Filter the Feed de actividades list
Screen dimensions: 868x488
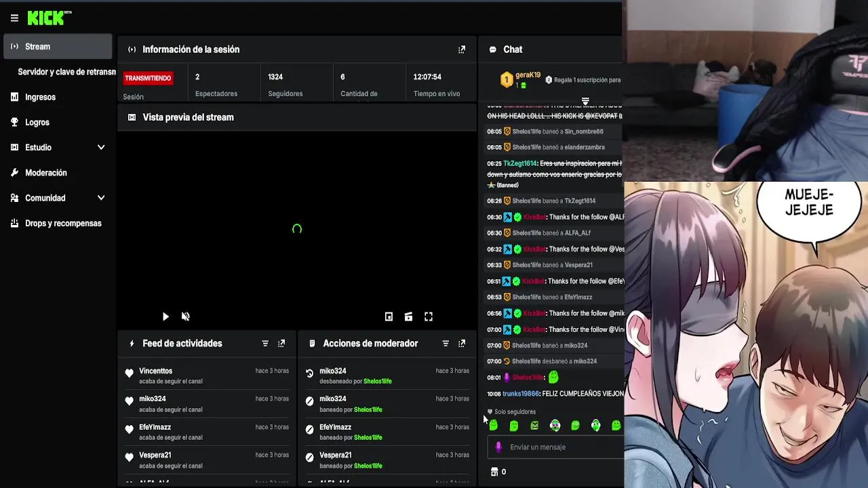(x=265, y=344)
